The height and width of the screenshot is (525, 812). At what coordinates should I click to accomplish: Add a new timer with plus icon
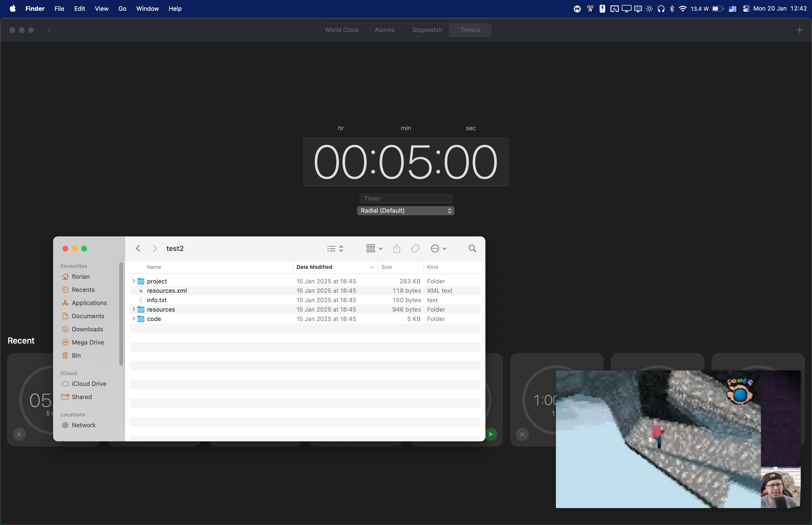point(799,30)
